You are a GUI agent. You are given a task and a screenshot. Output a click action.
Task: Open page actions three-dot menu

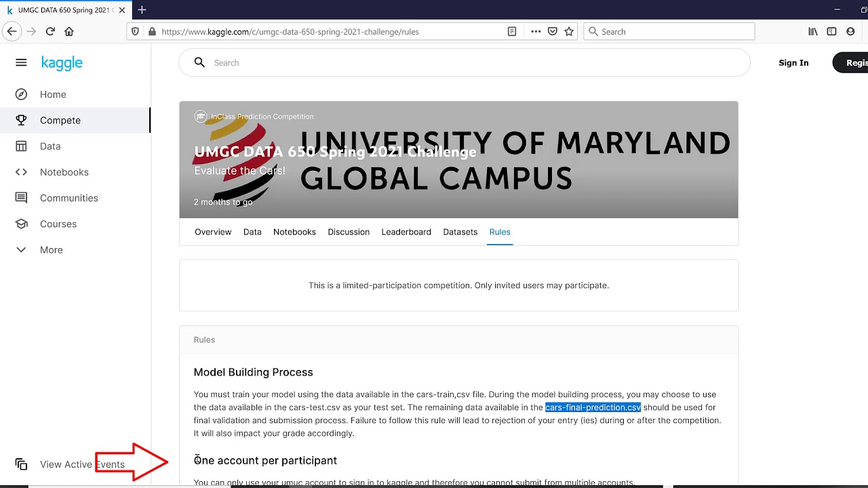(536, 31)
